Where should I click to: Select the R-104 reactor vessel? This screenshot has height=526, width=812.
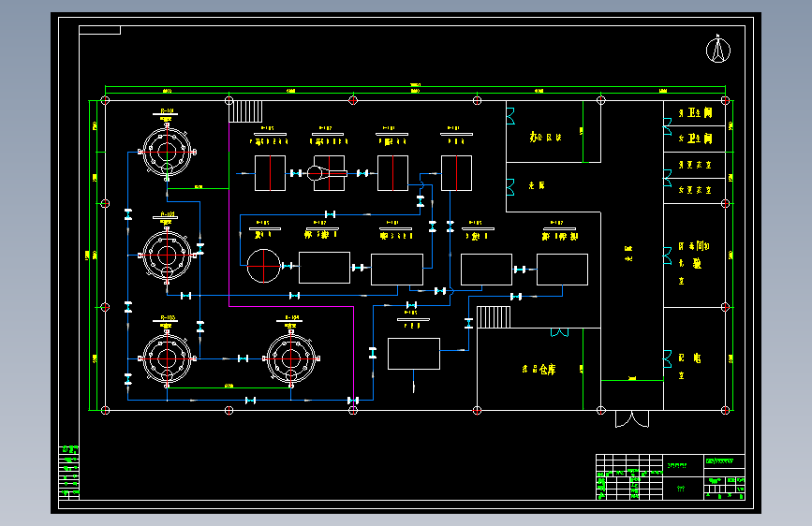tap(291, 358)
